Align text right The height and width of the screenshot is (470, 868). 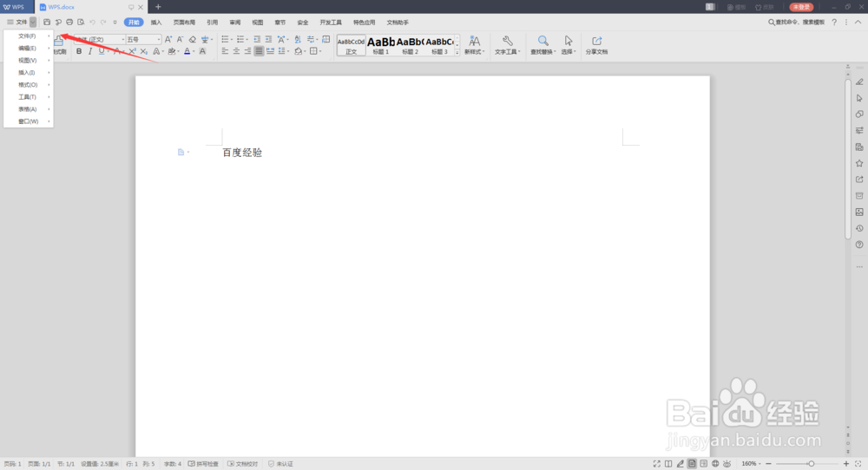click(247, 51)
